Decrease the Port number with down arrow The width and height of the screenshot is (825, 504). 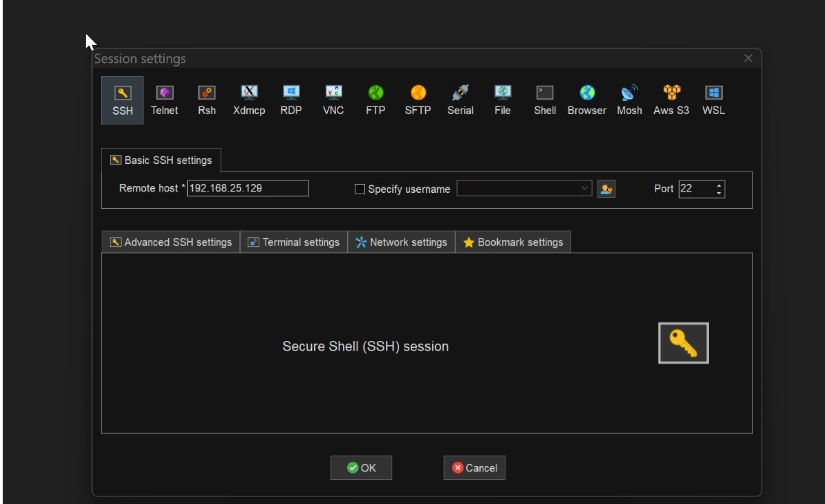click(x=719, y=193)
